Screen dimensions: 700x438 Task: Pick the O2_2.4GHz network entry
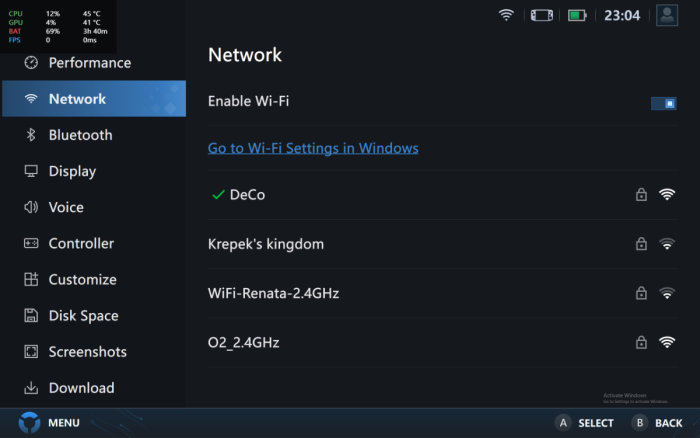click(243, 342)
